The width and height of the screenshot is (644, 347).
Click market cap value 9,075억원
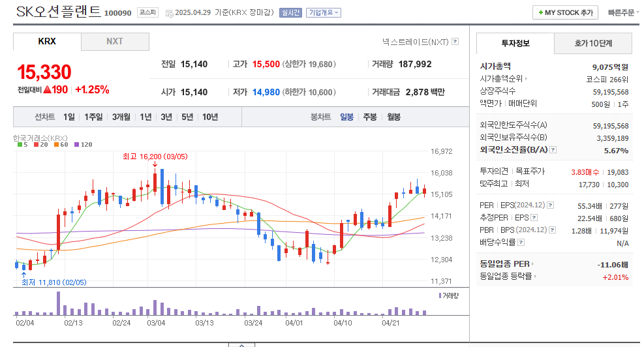pos(610,67)
